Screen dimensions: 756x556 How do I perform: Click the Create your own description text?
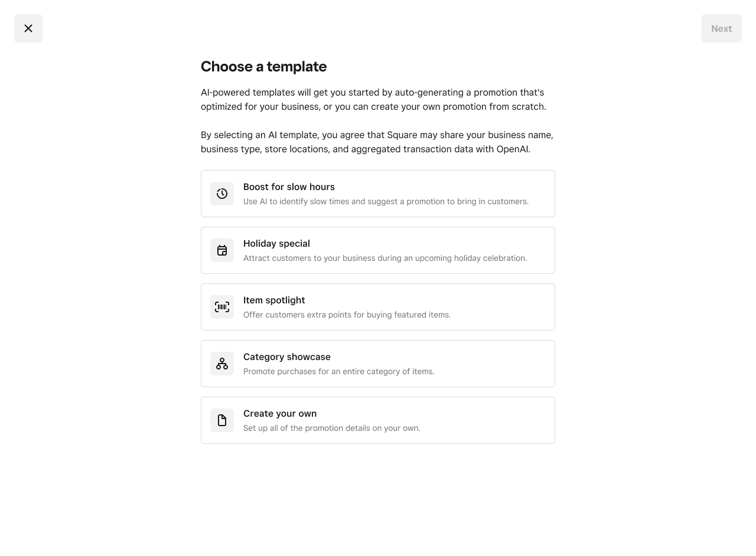pos(332,428)
